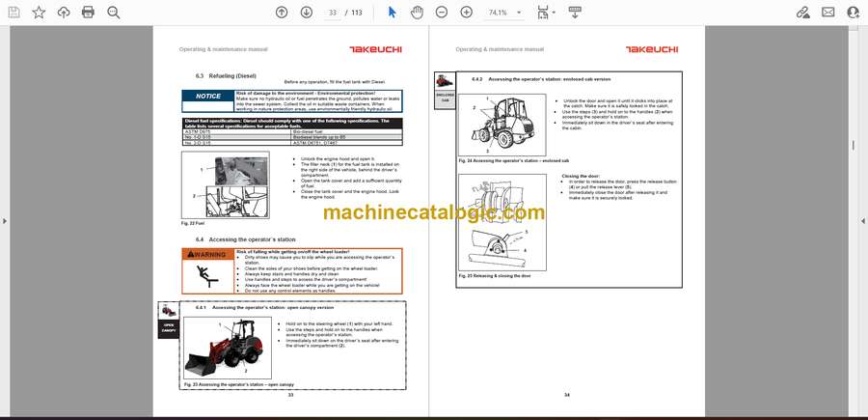Go to the previous page

tap(282, 13)
